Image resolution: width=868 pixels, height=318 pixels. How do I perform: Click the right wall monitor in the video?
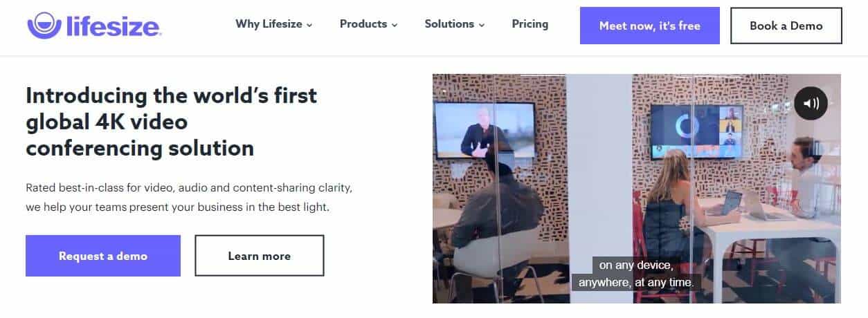click(696, 131)
